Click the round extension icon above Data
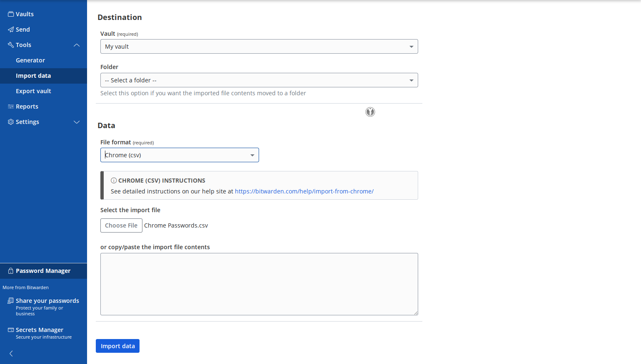 pos(370,112)
